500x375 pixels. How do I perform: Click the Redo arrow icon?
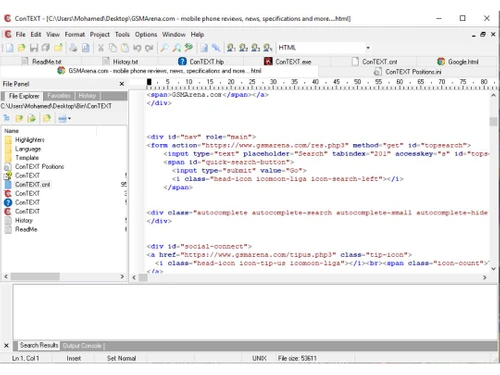pos(149,48)
